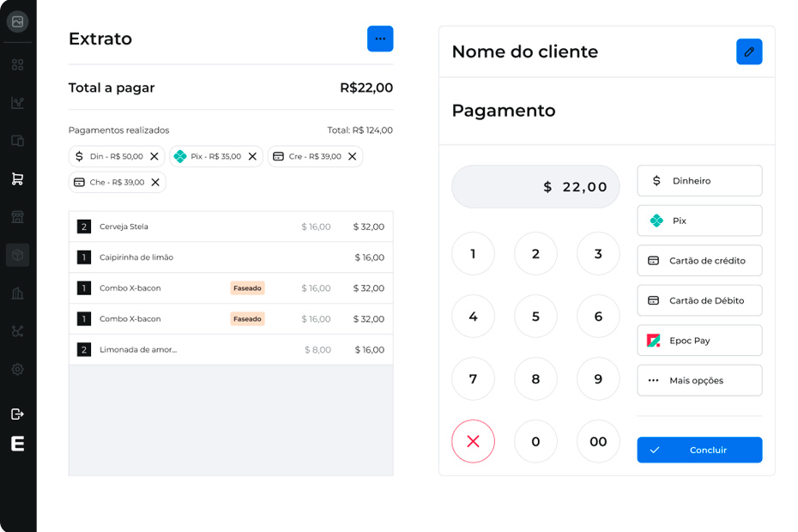This screenshot has height=532, width=798.
Task: Open the analytics chart icon in sidebar
Action: coord(17,103)
